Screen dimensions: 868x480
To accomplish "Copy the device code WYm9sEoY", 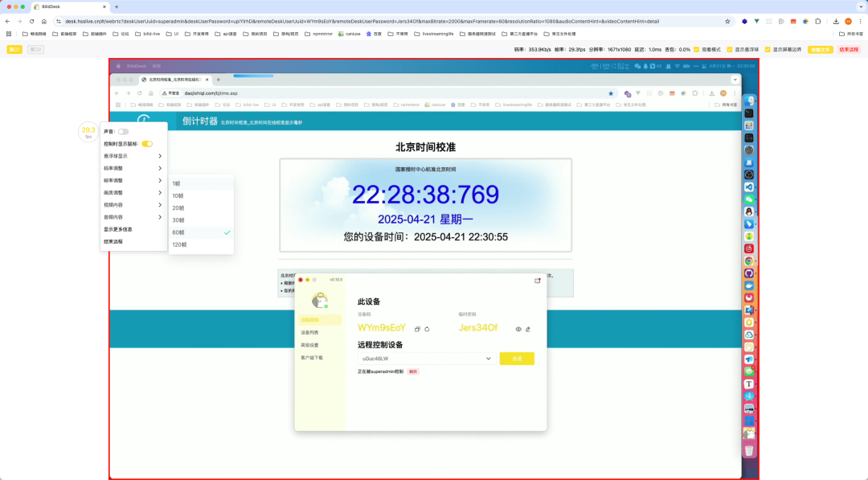I will point(417,329).
